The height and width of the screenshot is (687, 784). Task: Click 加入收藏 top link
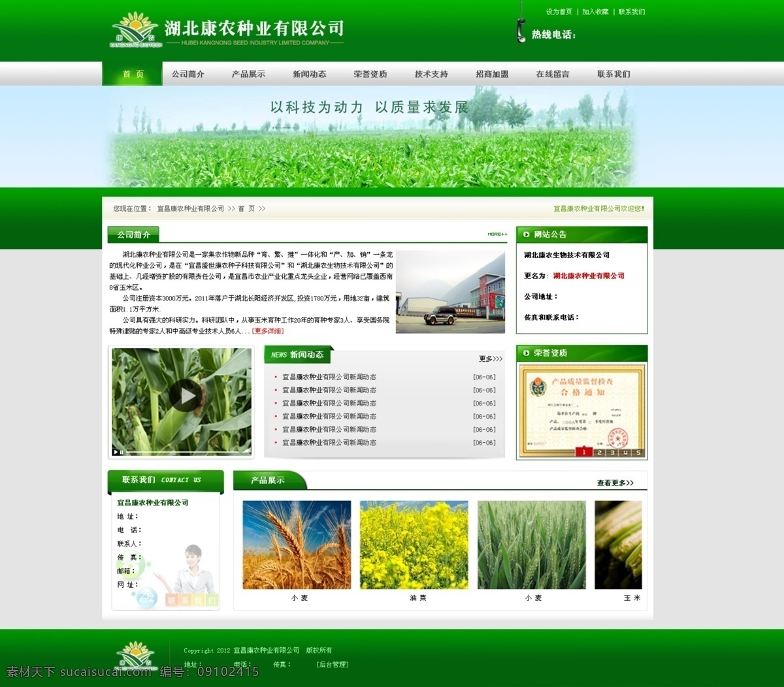pyautogui.click(x=595, y=12)
